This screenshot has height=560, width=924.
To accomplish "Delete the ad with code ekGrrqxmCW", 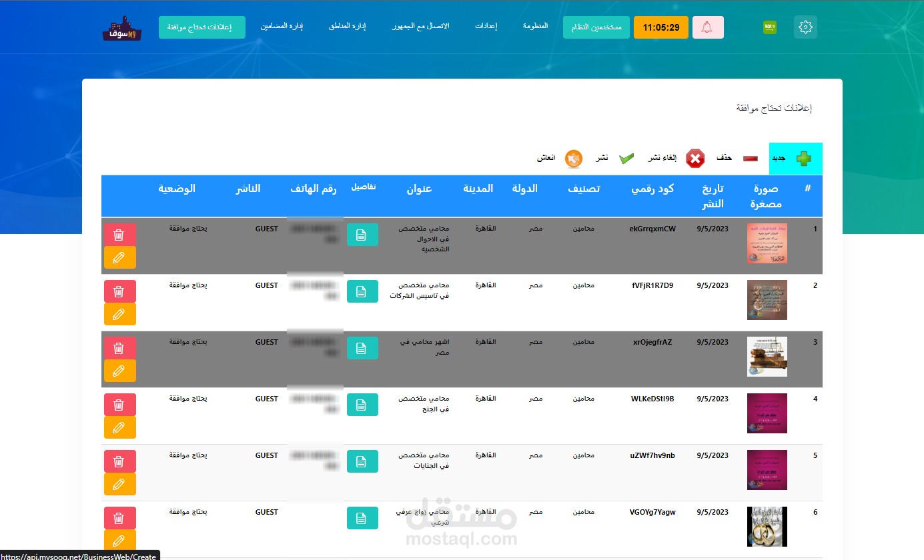I will click(120, 235).
